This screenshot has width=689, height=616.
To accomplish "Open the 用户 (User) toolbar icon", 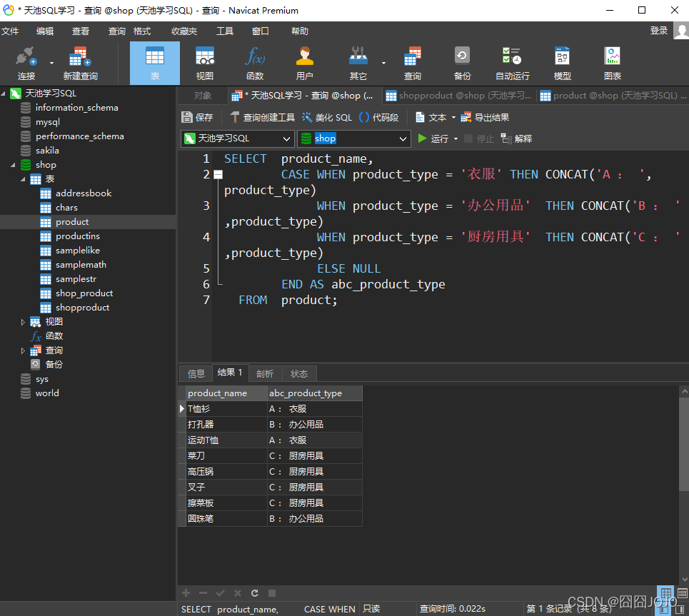I will [304, 64].
